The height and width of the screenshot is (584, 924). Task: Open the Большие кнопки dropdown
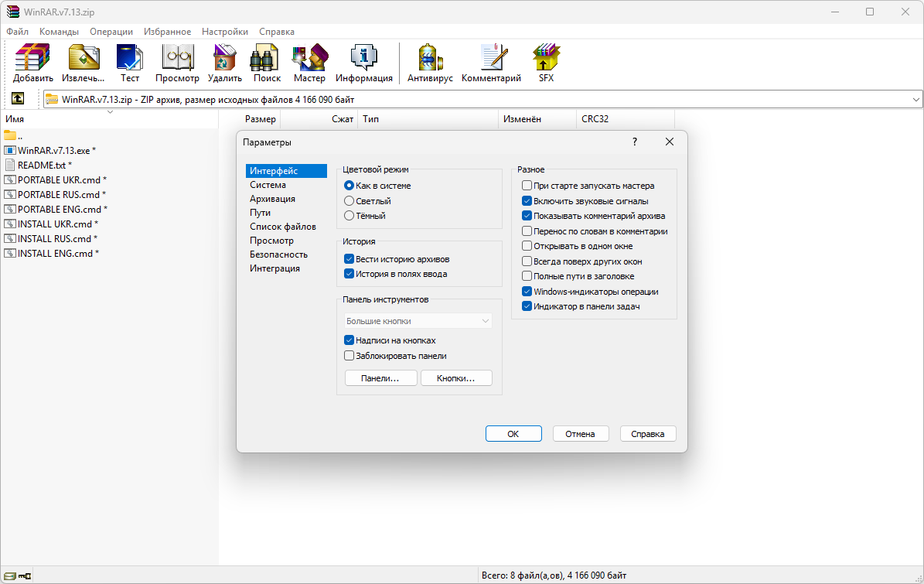pos(418,321)
